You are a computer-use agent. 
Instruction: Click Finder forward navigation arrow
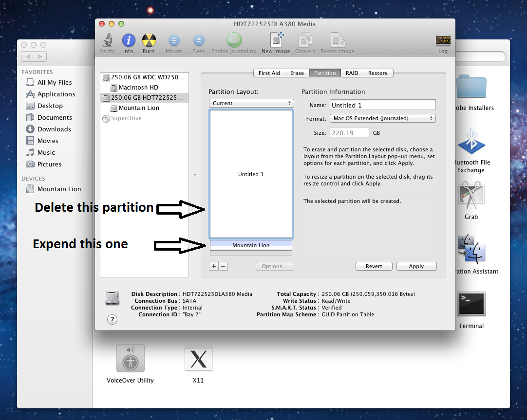click(40, 56)
